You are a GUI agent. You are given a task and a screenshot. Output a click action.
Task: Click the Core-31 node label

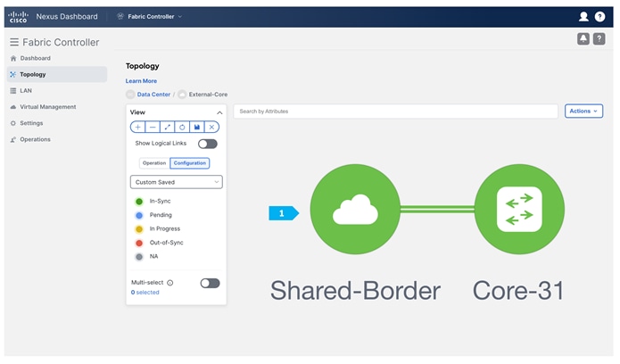pyautogui.click(x=518, y=291)
